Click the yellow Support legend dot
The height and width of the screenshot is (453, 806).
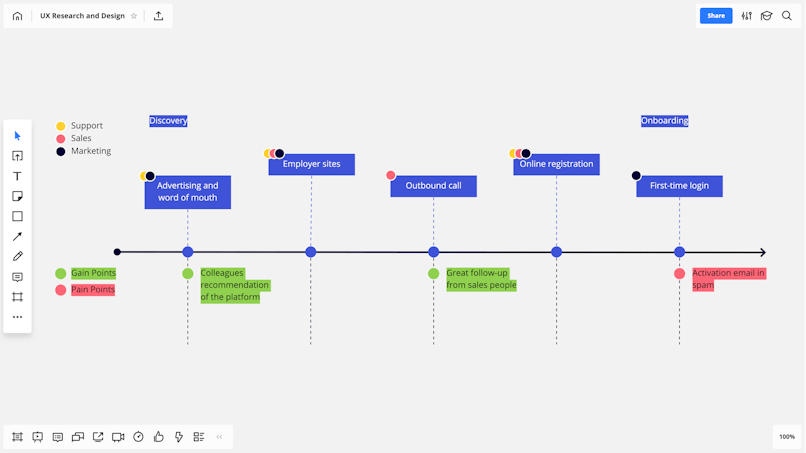[61, 126]
